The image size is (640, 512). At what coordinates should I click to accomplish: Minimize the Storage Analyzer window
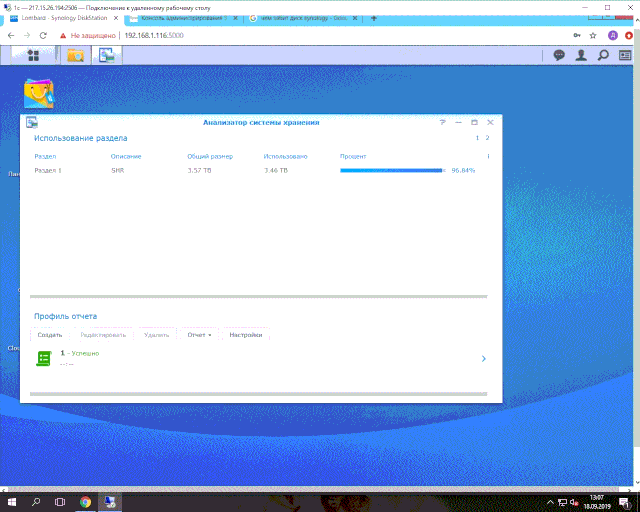pos(458,122)
